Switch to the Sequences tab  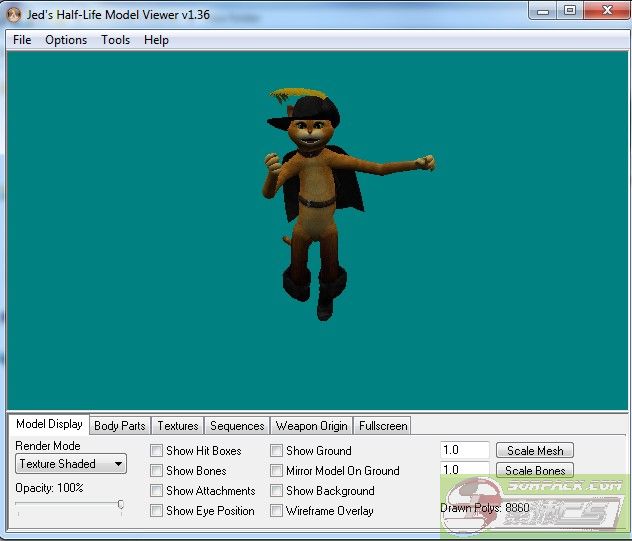tap(237, 426)
